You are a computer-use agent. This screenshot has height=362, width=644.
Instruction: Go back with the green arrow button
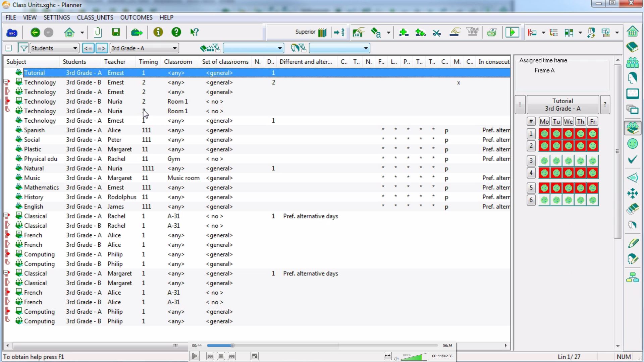(x=35, y=33)
